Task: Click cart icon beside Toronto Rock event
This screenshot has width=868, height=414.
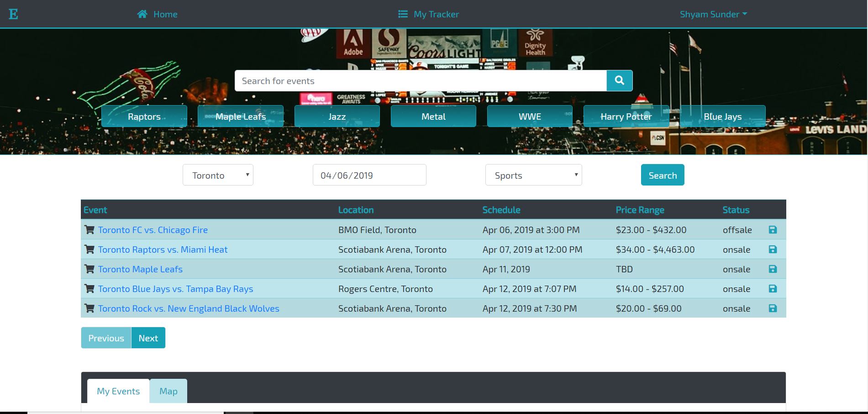Action: tap(89, 308)
